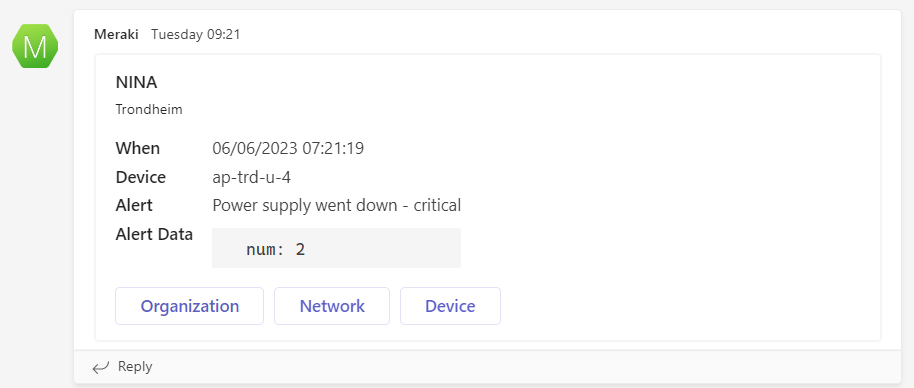The height and width of the screenshot is (388, 914).
Task: Click the NINA card title
Action: pos(136,83)
